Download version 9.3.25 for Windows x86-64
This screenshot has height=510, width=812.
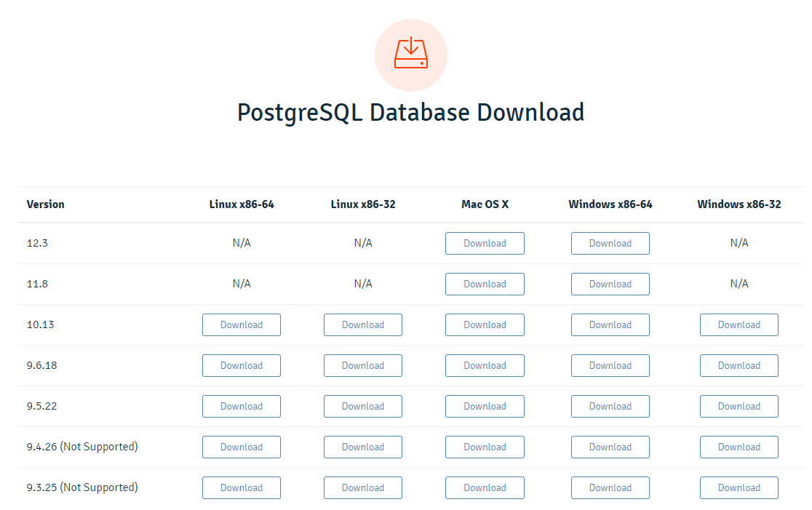pyautogui.click(x=610, y=487)
